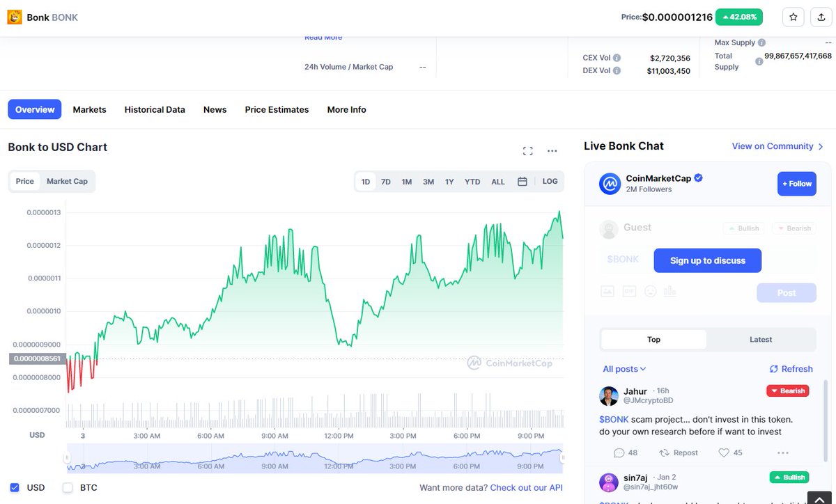Open the Markets tab
Image resolution: width=836 pixels, height=504 pixels.
pyautogui.click(x=89, y=110)
